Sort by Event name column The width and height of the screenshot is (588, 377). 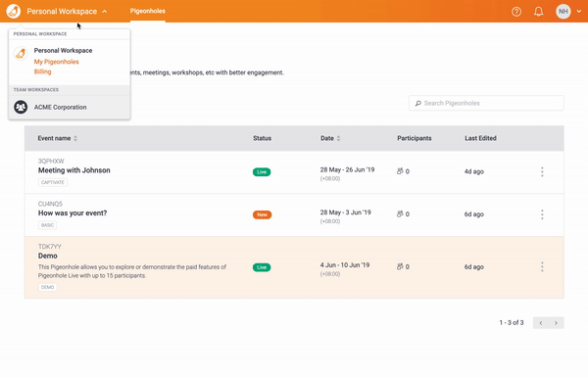click(x=58, y=138)
